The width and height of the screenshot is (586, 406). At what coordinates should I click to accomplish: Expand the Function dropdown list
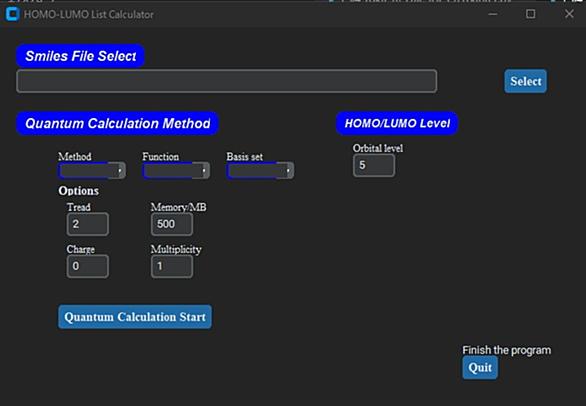[x=176, y=171]
